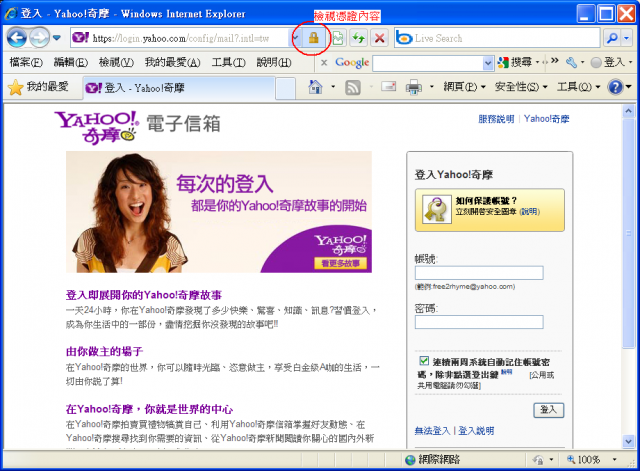The image size is (640, 471).
Task: Click the Google toolbar 登入 button
Action: (608, 62)
